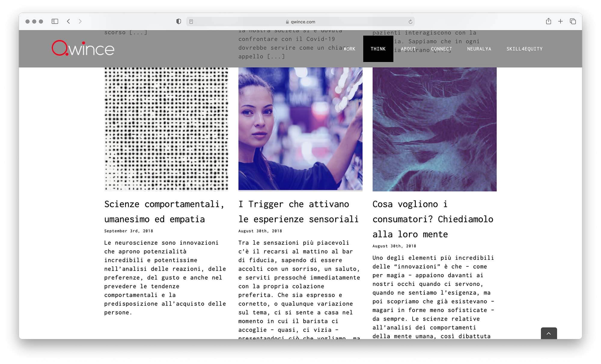Go forward to the next page
This screenshot has width=601, height=364.
pyautogui.click(x=80, y=21)
